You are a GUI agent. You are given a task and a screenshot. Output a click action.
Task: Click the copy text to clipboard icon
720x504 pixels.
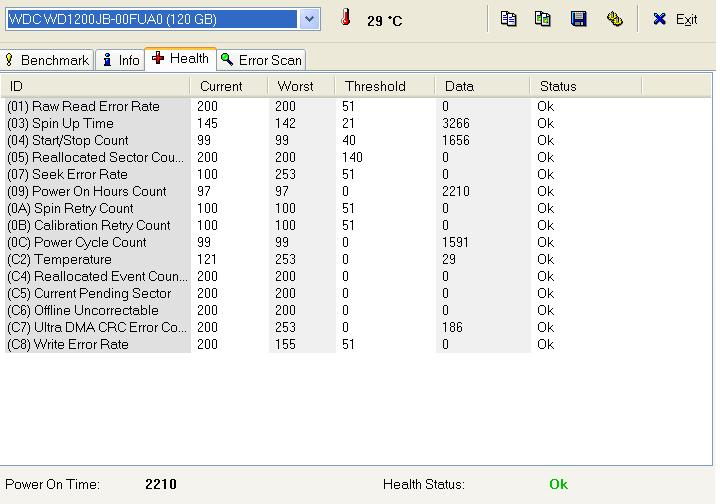tap(508, 19)
